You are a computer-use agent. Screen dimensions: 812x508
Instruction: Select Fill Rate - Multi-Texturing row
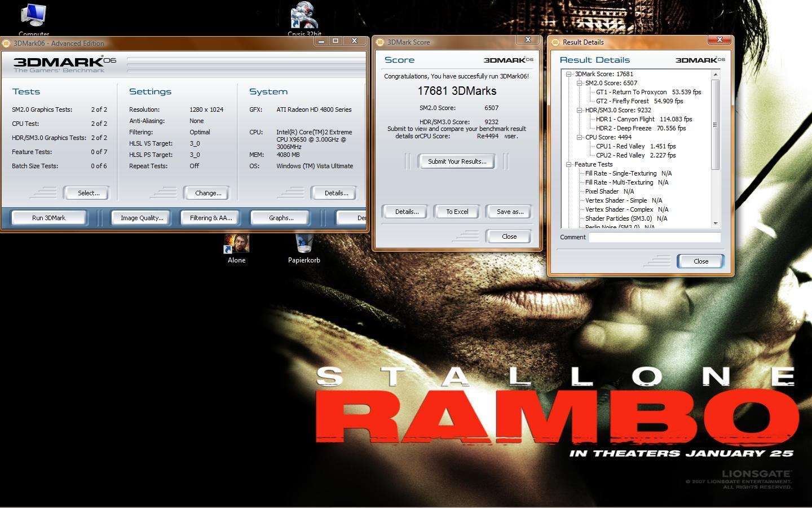626,182
